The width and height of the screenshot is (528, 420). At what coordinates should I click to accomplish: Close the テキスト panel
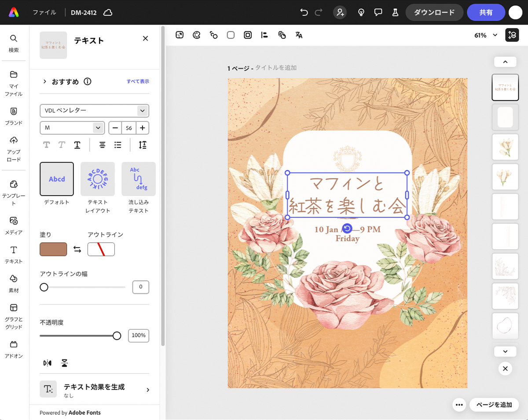145,39
